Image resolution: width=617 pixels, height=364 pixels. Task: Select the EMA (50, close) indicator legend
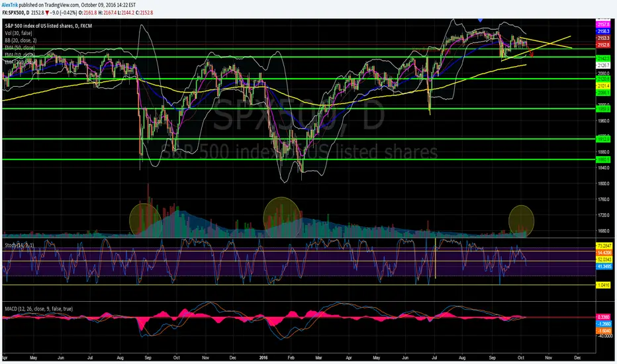pos(20,48)
